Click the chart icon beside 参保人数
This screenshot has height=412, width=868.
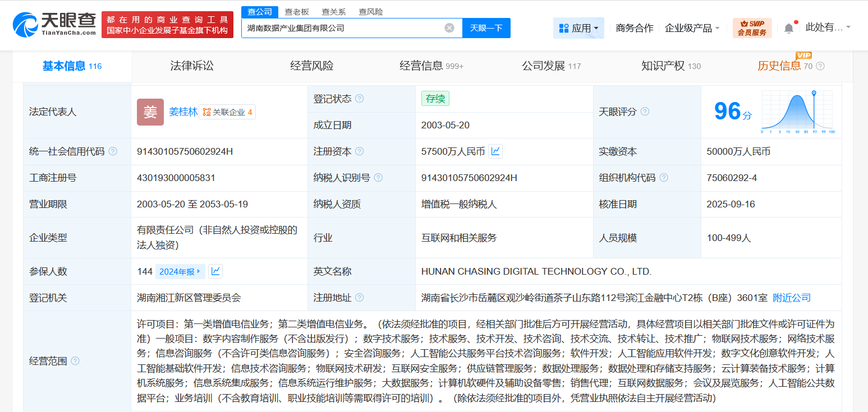coord(215,271)
